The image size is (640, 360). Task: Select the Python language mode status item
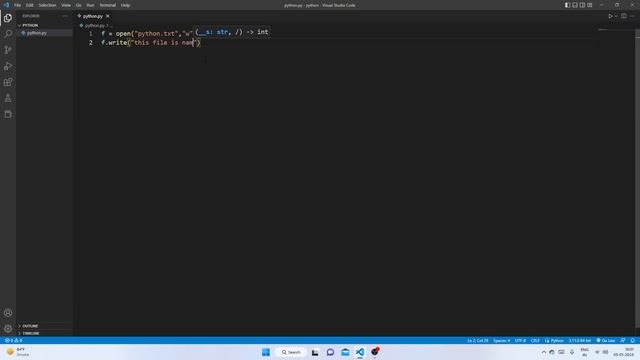(554, 340)
